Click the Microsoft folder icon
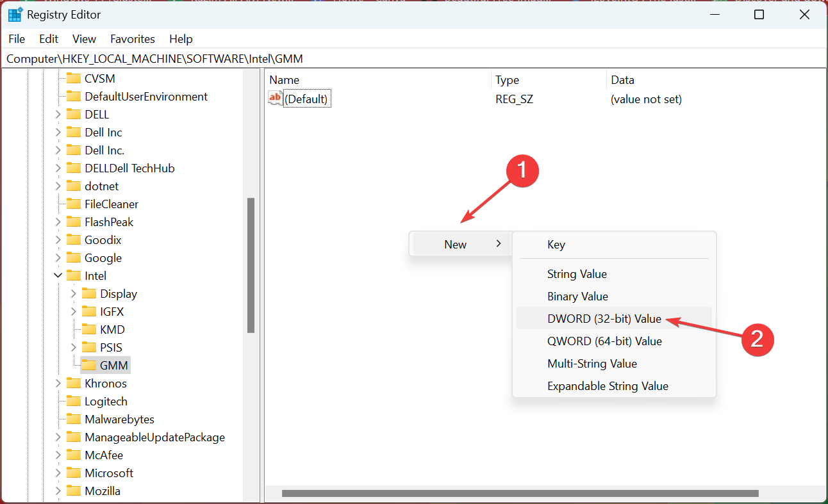The image size is (828, 504). (74, 473)
